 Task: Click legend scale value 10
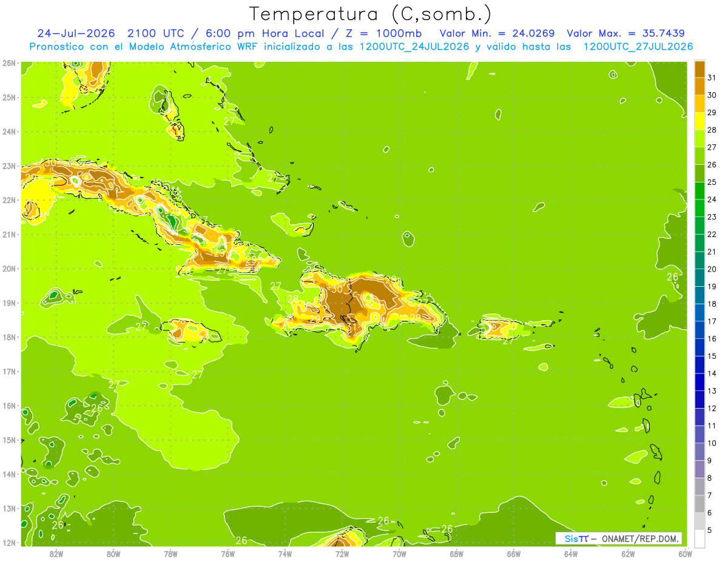pos(712,443)
